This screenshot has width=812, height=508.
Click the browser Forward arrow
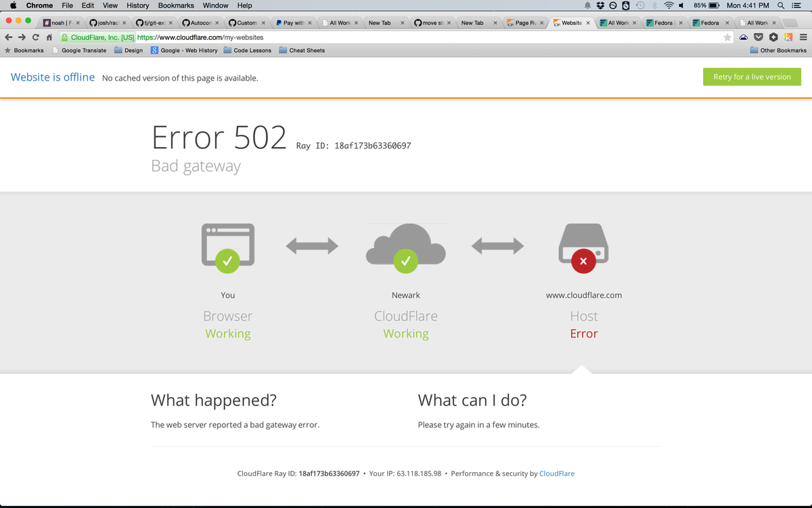(x=22, y=37)
